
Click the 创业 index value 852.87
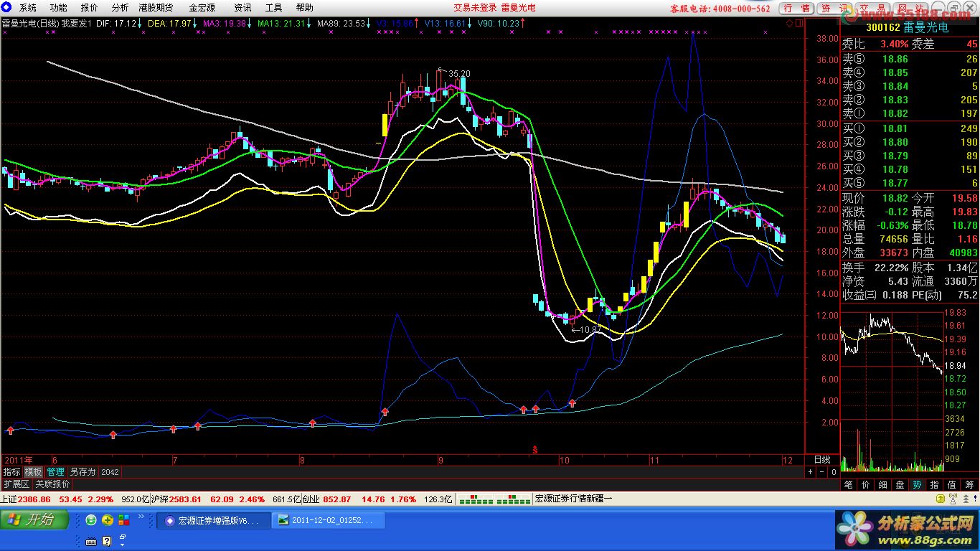click(x=337, y=499)
